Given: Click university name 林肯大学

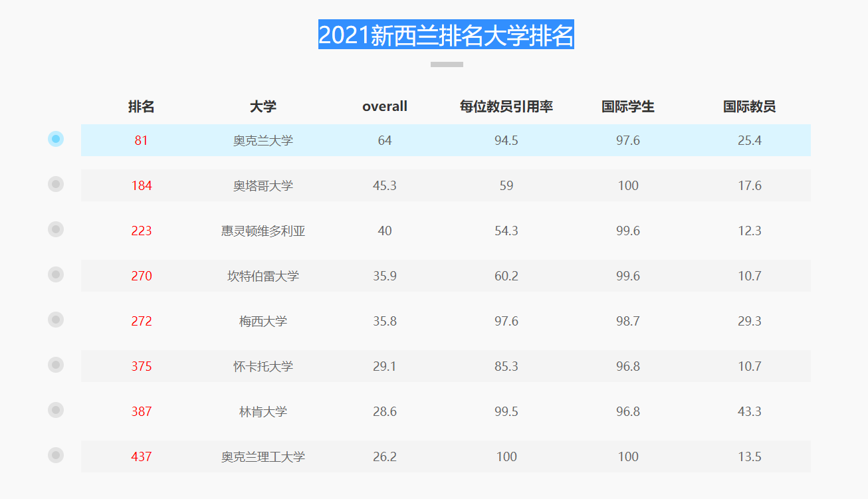Looking at the screenshot, I should 263,411.
